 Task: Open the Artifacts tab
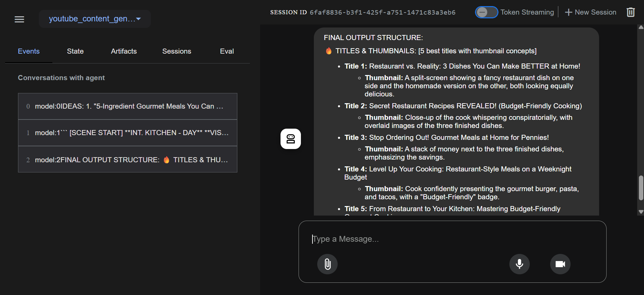(124, 51)
